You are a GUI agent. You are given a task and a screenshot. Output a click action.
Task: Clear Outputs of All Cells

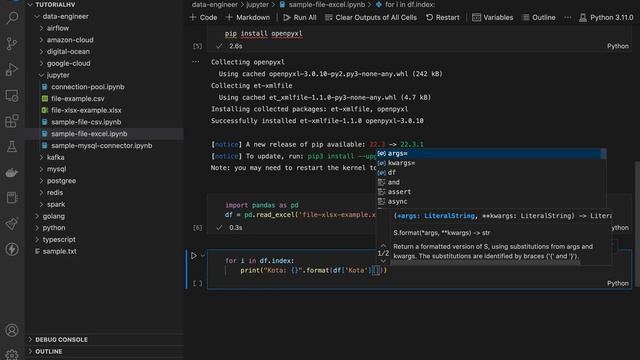[371, 18]
